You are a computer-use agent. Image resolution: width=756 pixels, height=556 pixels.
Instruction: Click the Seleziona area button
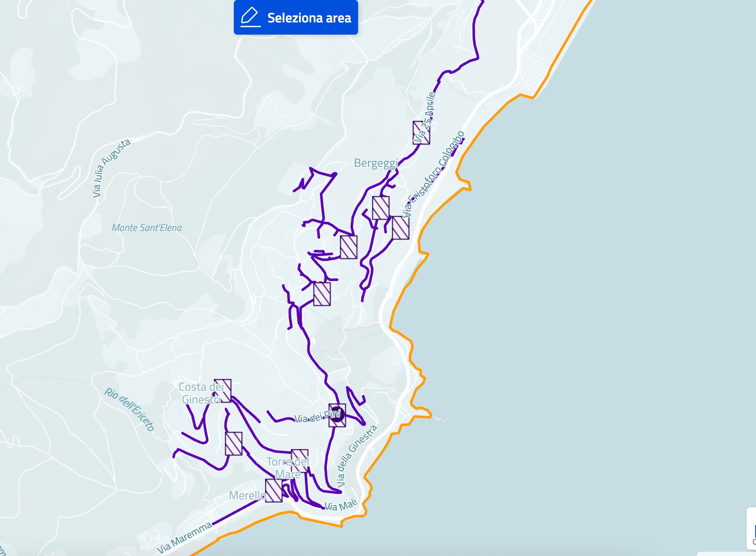(x=296, y=17)
